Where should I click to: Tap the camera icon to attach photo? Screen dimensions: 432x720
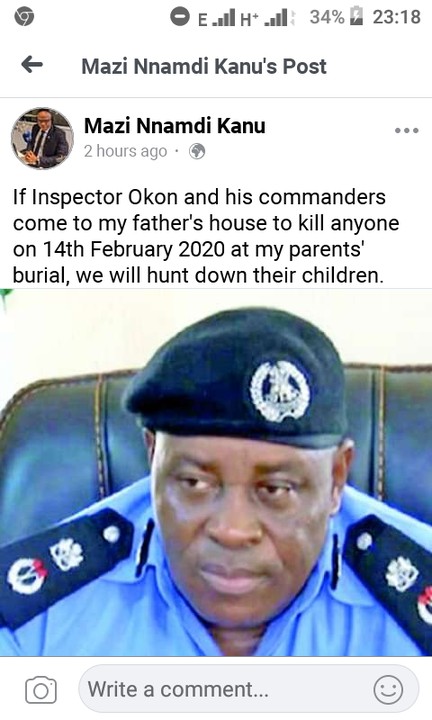click(41, 690)
